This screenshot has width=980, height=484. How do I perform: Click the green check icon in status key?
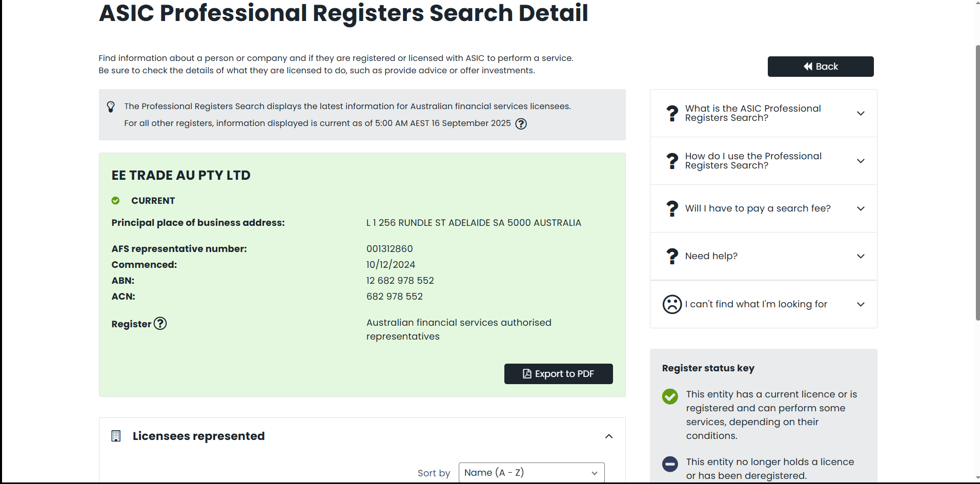pyautogui.click(x=670, y=396)
